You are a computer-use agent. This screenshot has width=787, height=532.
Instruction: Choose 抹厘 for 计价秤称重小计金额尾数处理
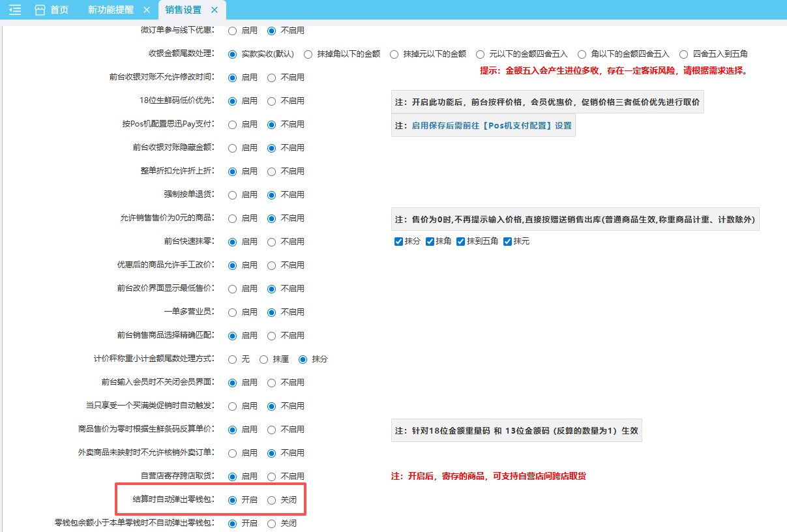pos(264,359)
